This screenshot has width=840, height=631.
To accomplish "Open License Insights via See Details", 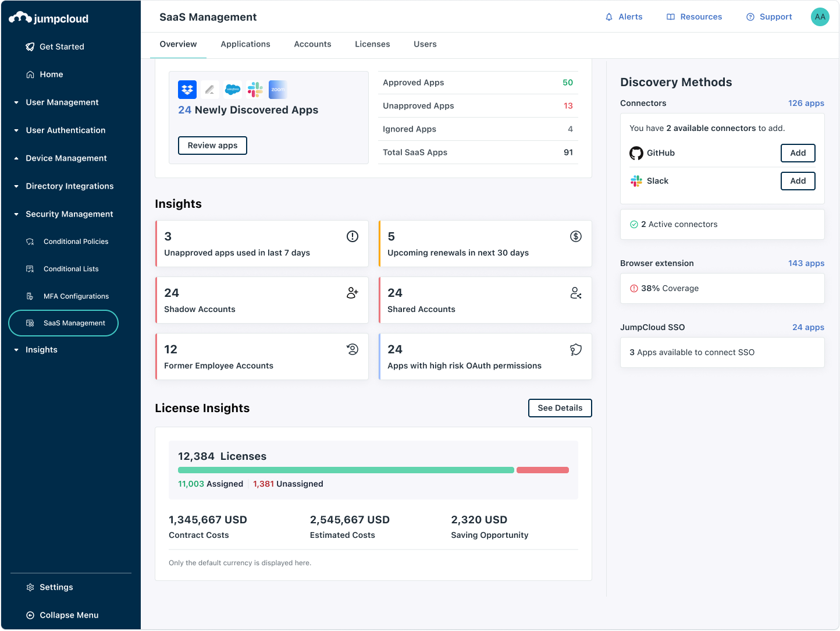I will pyautogui.click(x=560, y=408).
